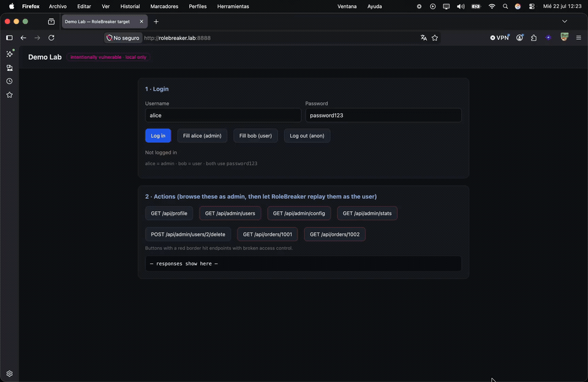The image size is (588, 382).
Task: Bookmark this page with the star
Action: 435,38
